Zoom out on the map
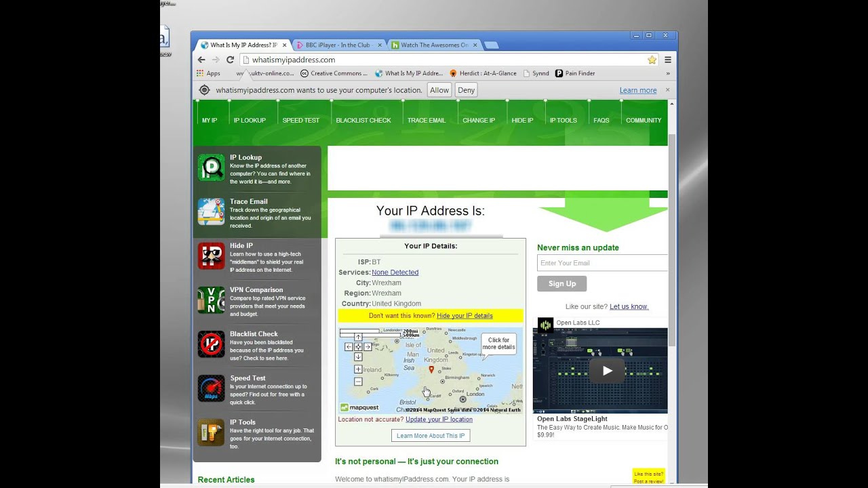The width and height of the screenshot is (868, 488). point(358,382)
